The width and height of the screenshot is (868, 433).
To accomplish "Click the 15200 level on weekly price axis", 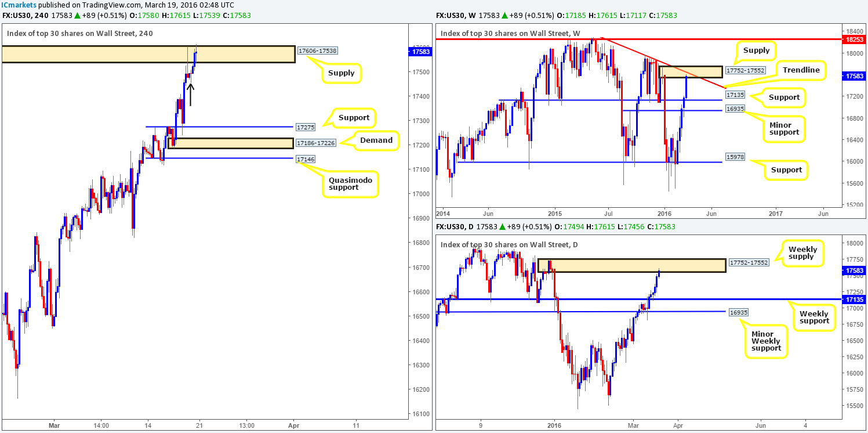I will point(854,205).
